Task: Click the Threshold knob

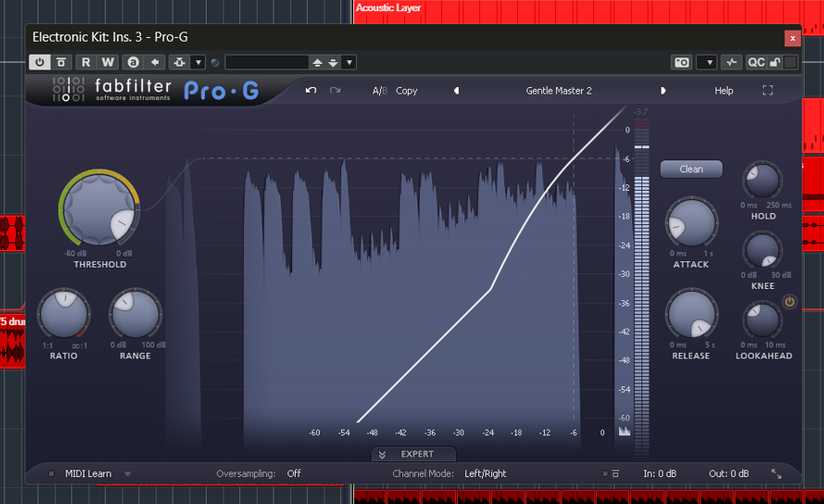Action: [x=99, y=208]
